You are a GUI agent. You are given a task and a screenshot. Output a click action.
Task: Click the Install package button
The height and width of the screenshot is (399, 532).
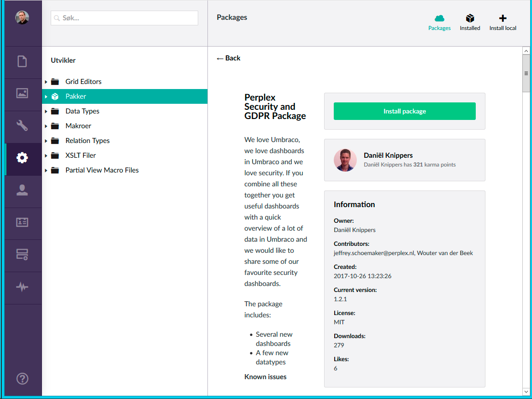coord(404,111)
